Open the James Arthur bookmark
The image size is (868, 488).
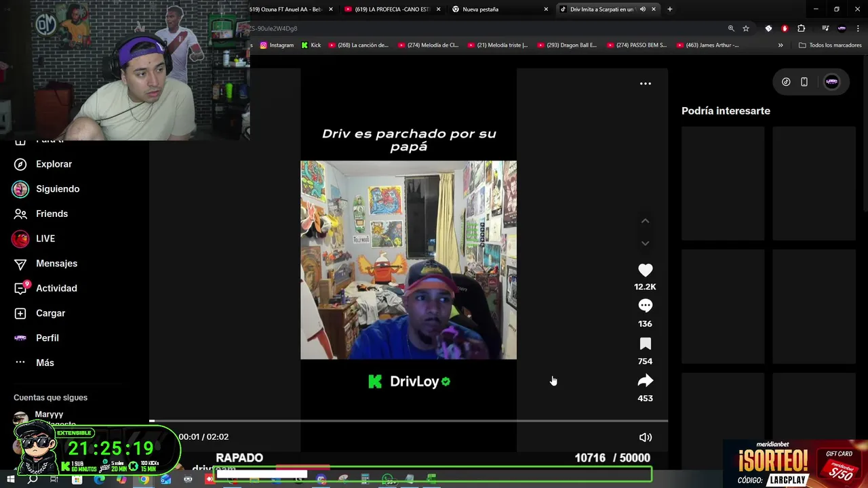(707, 45)
